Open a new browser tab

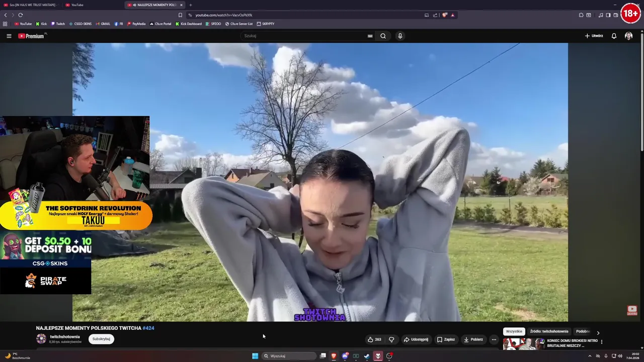190,5
